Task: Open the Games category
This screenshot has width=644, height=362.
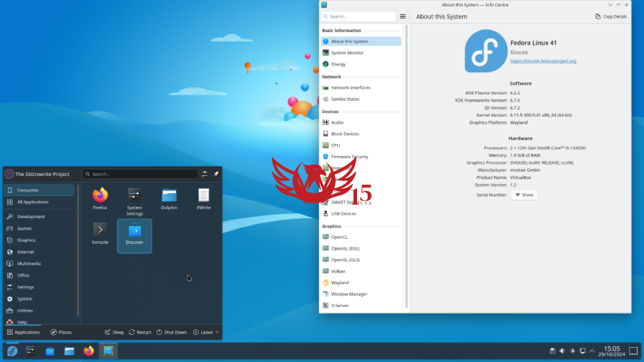Action: pyautogui.click(x=39, y=228)
